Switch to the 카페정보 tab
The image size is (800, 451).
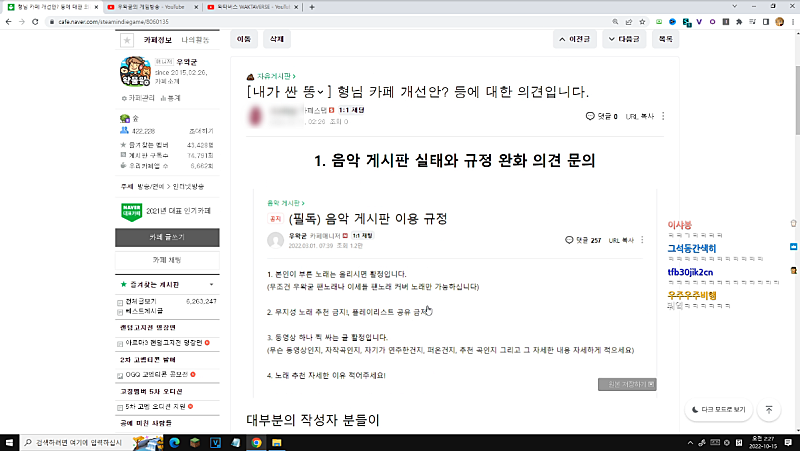tap(158, 40)
